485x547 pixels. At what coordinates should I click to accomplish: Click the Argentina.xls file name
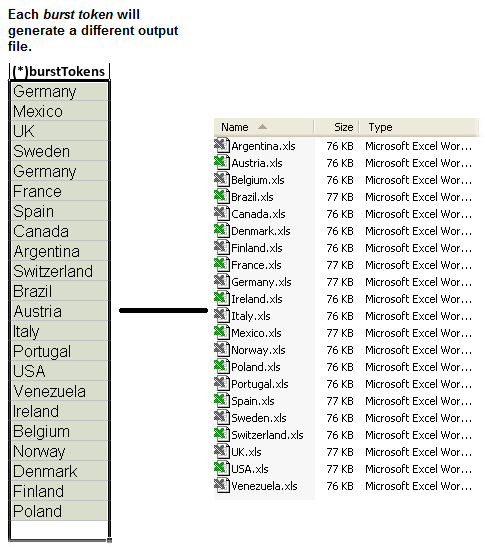[263, 146]
